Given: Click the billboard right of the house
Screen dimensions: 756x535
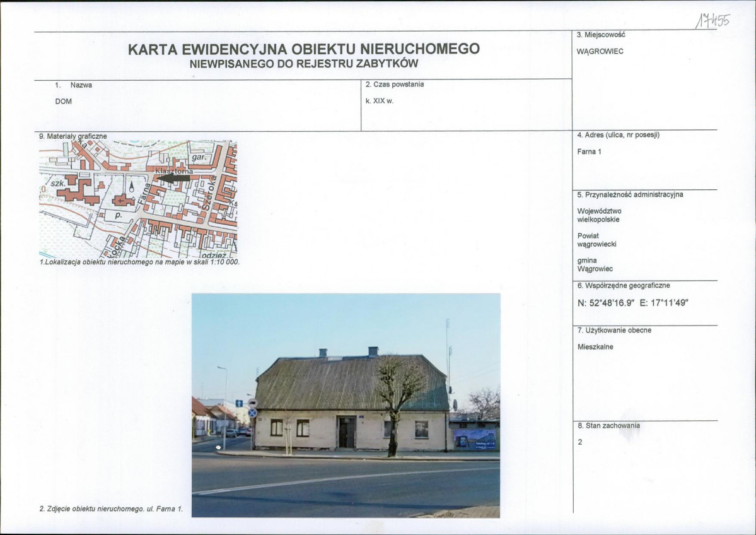Looking at the screenshot, I should pyautogui.click(x=474, y=439).
